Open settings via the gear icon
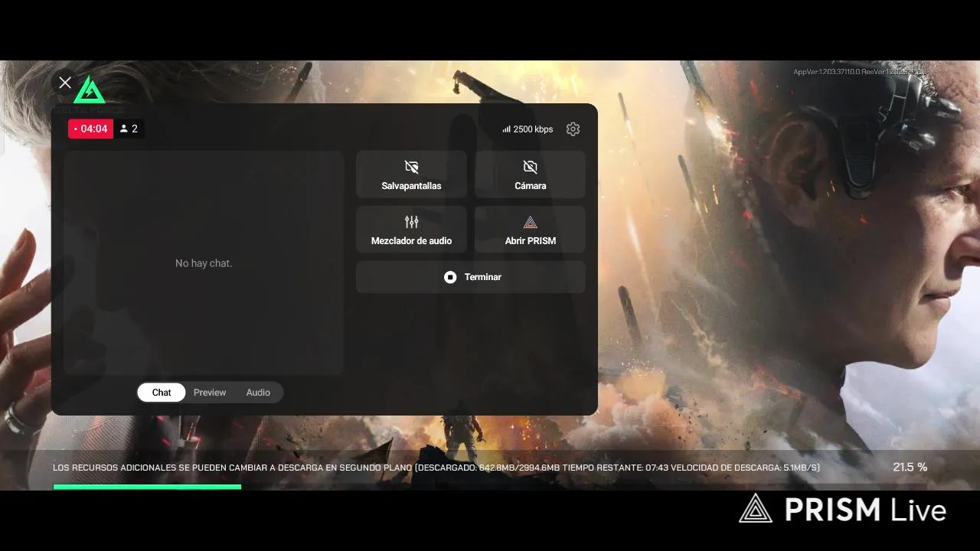This screenshot has width=980, height=551. coord(573,129)
